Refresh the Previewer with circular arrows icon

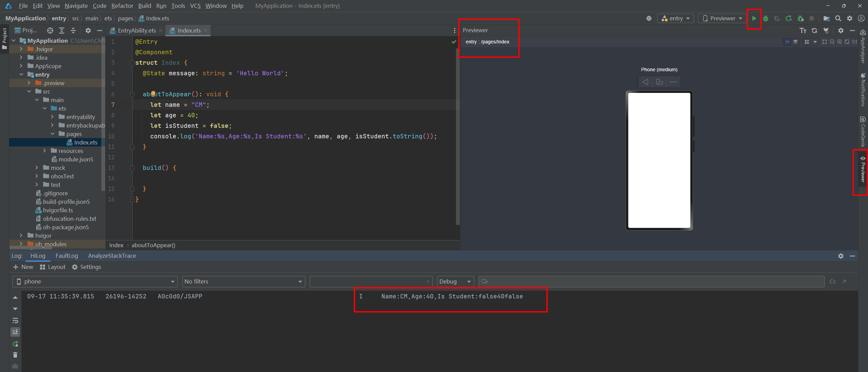tap(814, 31)
